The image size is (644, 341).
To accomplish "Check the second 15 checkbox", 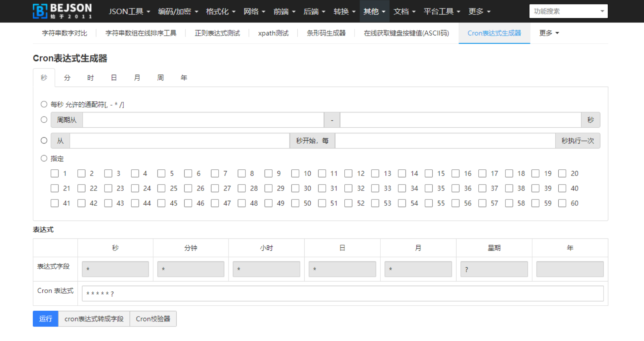I will 429,173.
